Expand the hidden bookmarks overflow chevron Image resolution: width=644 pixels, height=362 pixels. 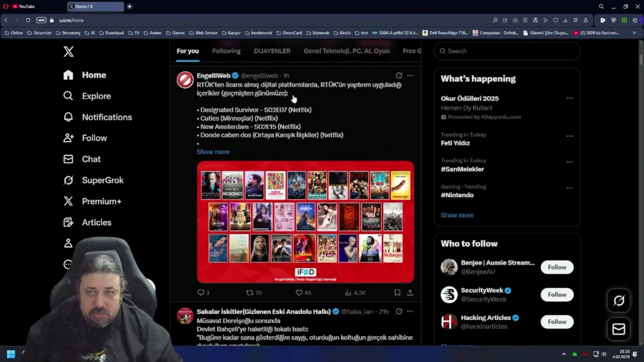click(x=635, y=33)
